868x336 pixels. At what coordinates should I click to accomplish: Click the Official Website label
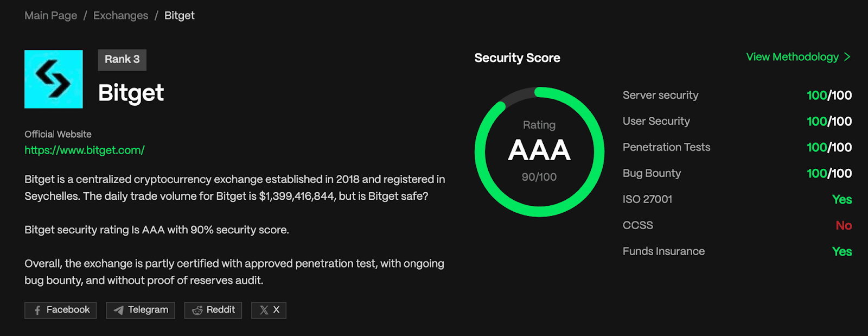tap(58, 134)
